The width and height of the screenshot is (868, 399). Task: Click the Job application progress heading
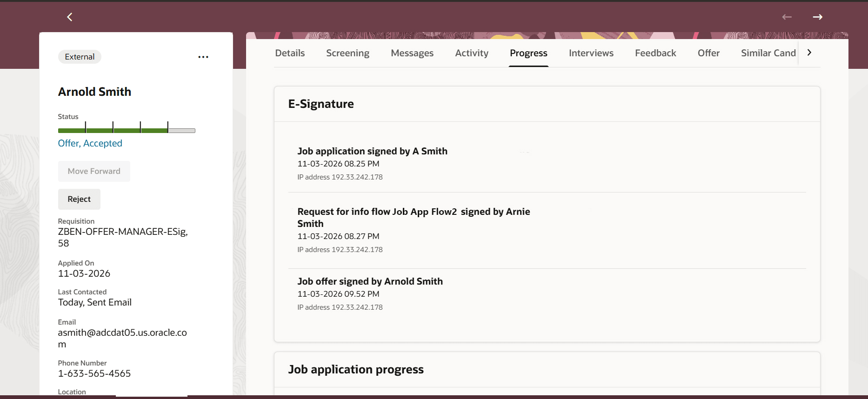coord(356,369)
